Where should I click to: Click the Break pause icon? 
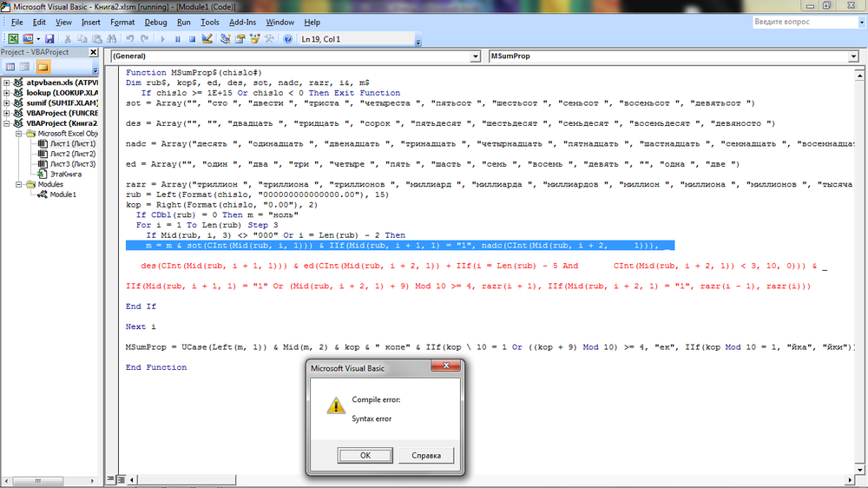tap(178, 39)
